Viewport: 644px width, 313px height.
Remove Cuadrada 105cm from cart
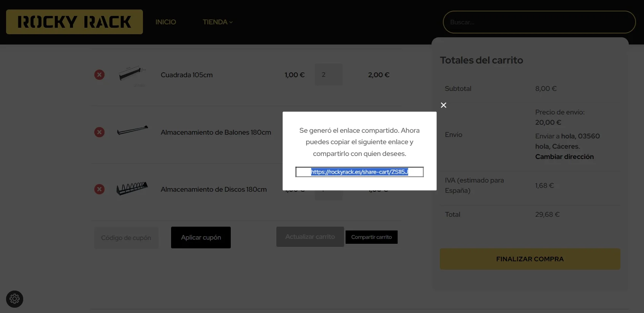click(100, 75)
